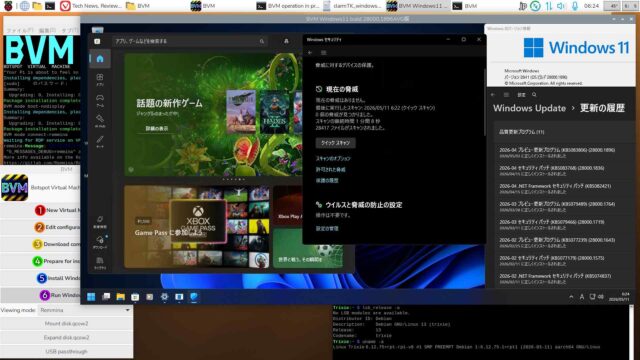Select the KB5079466 security patch entry
Image resolution: width=640 pixels, height=360 pixels.
[565, 225]
